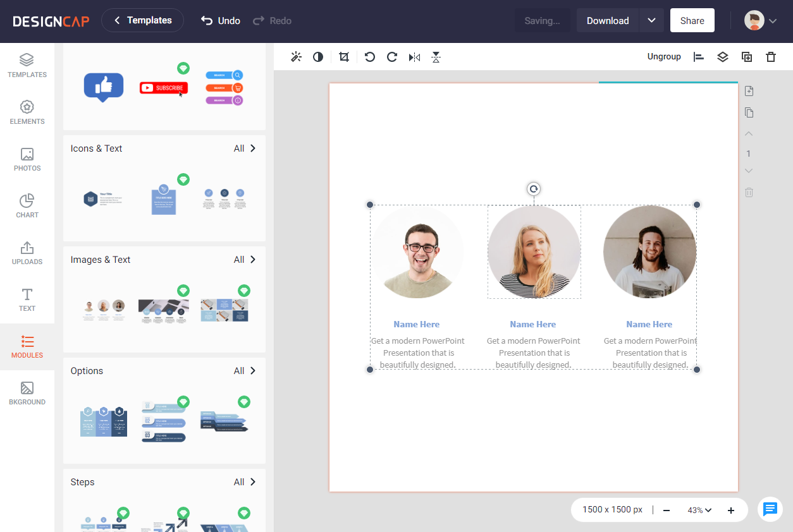Viewport: 793px width, 532px height.
Task: Select the dark arrow options module
Action: (x=224, y=421)
